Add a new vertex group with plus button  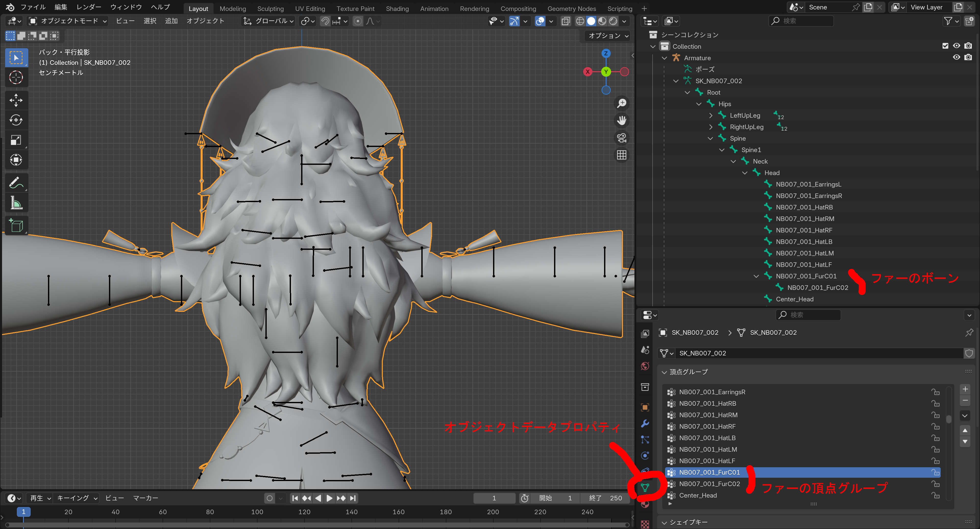tap(965, 389)
